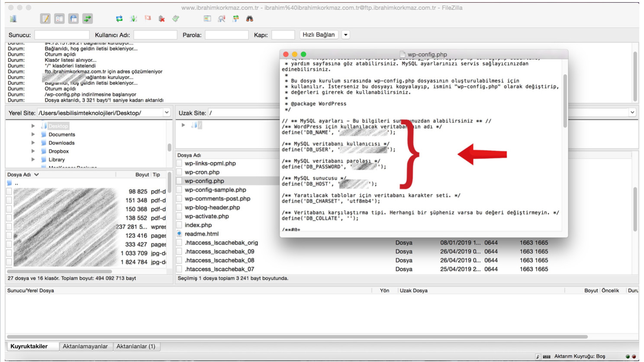Click the Hızlı Bağlan button

(x=319, y=35)
